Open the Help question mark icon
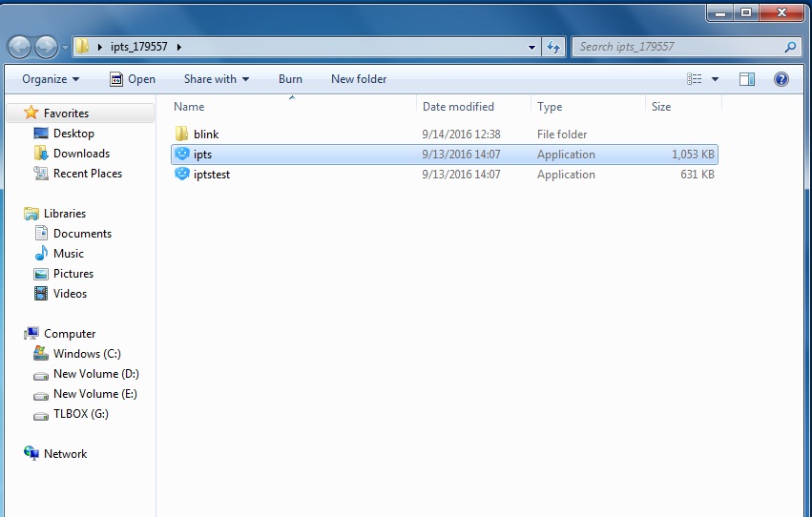 (781, 79)
